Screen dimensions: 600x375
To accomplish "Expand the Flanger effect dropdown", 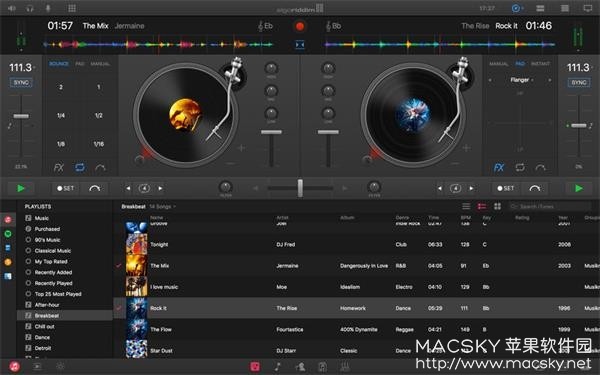I will click(521, 80).
